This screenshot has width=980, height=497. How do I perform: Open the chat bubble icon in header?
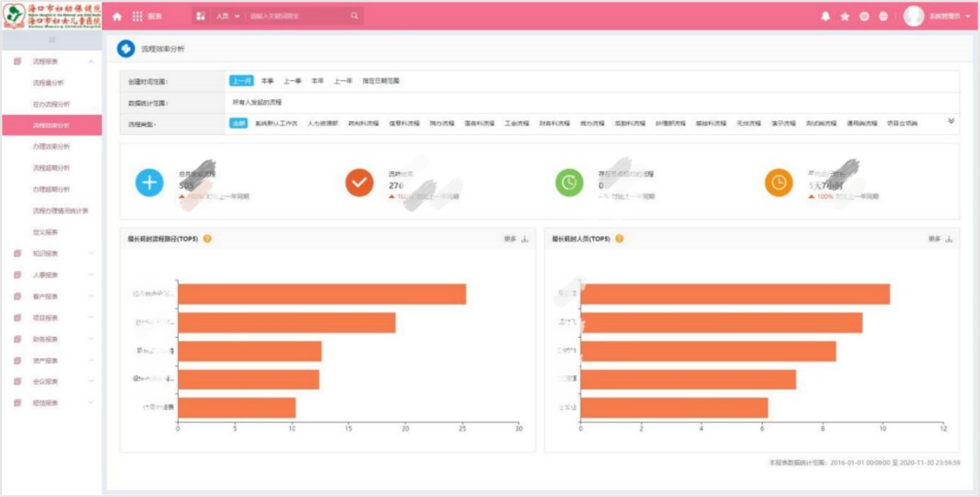pos(883,17)
